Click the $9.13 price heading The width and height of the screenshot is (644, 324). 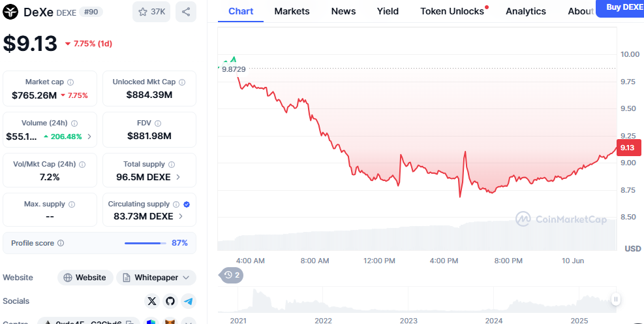pos(30,44)
